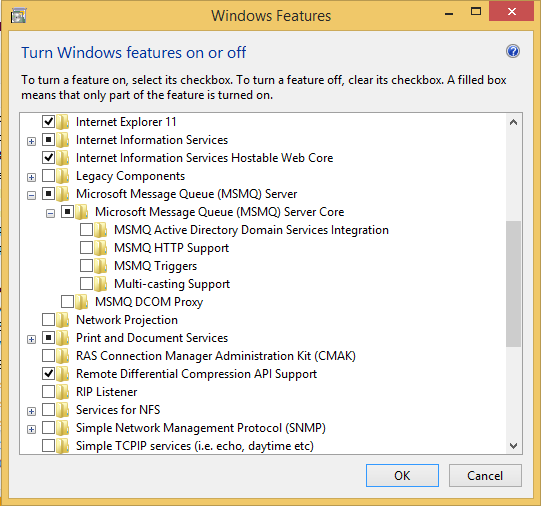Expand the Services for NFS node

point(31,411)
